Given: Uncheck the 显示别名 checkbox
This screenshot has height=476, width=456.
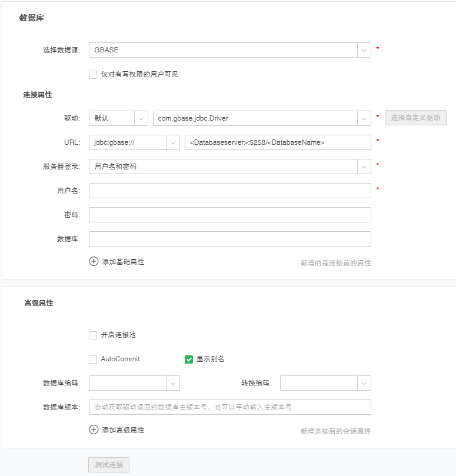Looking at the screenshot, I should pyautogui.click(x=189, y=360).
